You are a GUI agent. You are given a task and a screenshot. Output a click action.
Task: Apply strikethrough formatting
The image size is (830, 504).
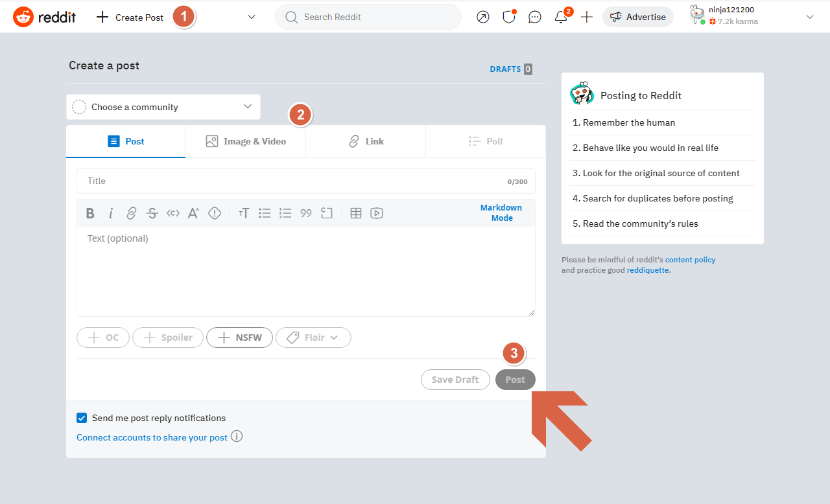[x=152, y=212]
